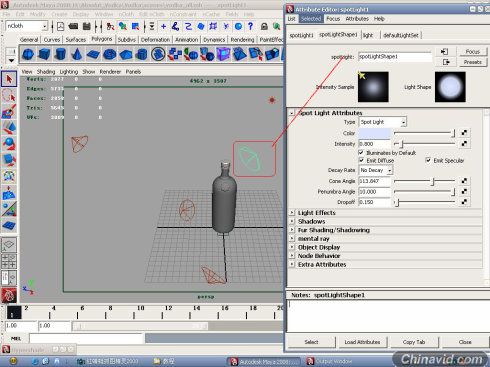Click the plus snap icon in status line
This screenshot has height=367, width=490.
163,26
